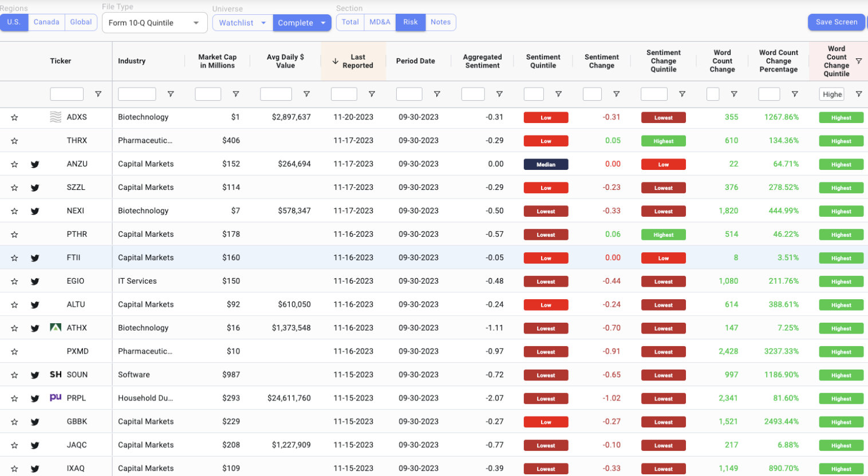The image size is (868, 476).
Task: Open the filter icon under the Ticker column
Action: [x=98, y=94]
